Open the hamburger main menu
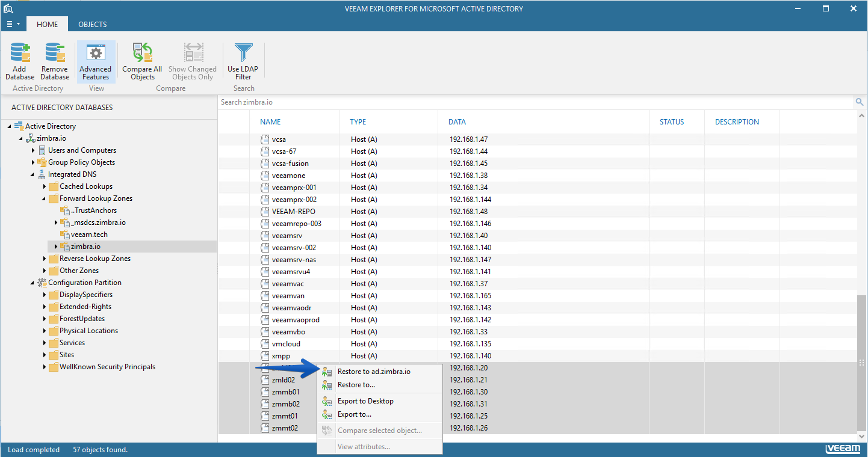This screenshot has height=457, width=868. click(13, 25)
